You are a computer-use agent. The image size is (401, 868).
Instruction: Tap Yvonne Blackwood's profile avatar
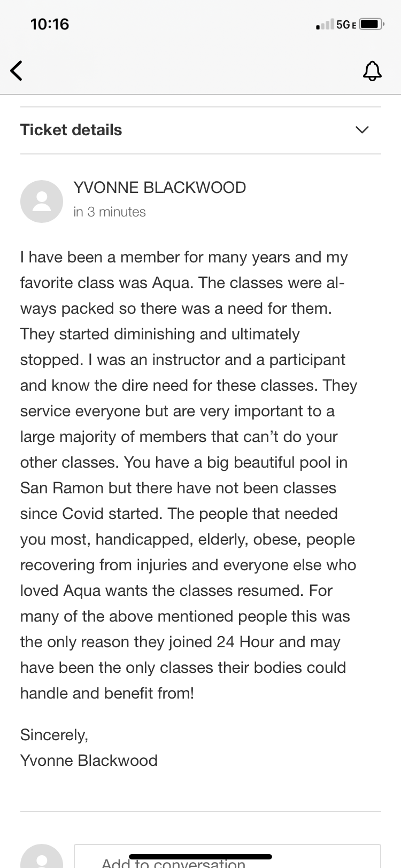42,201
